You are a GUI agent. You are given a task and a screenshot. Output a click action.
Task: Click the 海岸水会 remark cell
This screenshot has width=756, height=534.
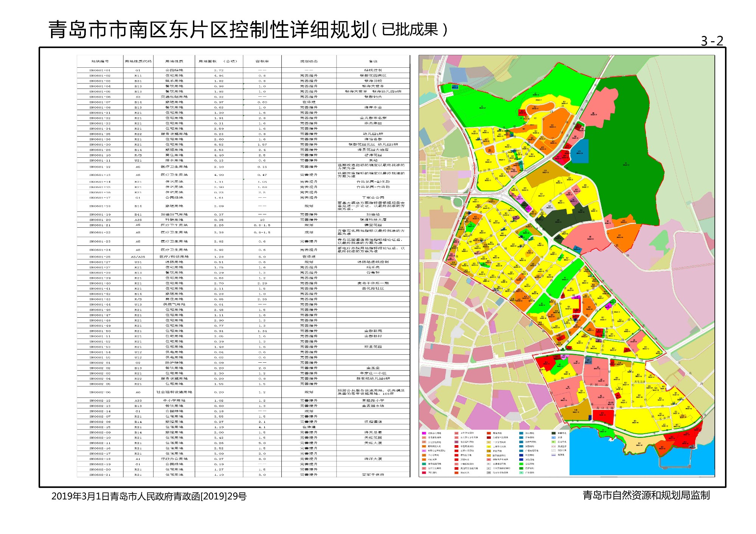coord(373,107)
